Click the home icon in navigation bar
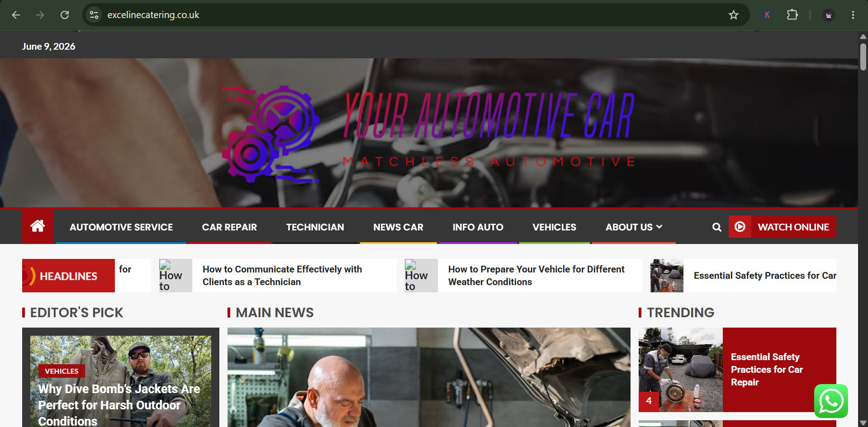Viewport: 868px width, 427px height. pyautogui.click(x=38, y=226)
